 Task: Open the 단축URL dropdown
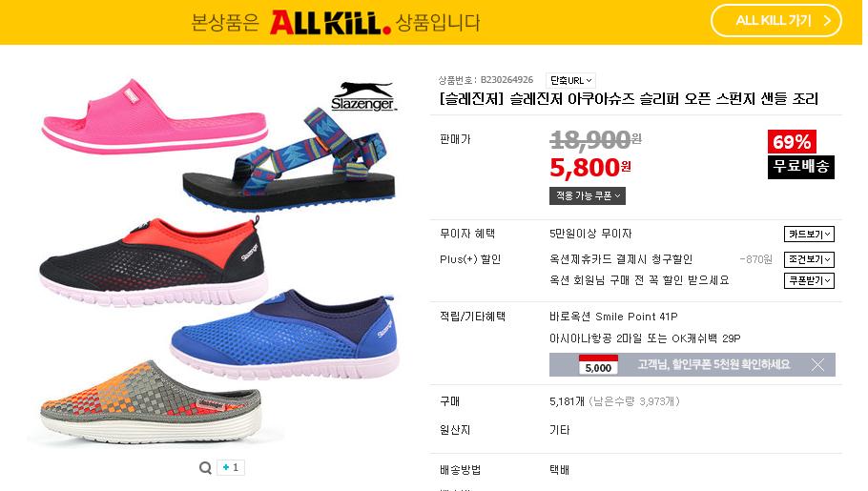click(570, 80)
